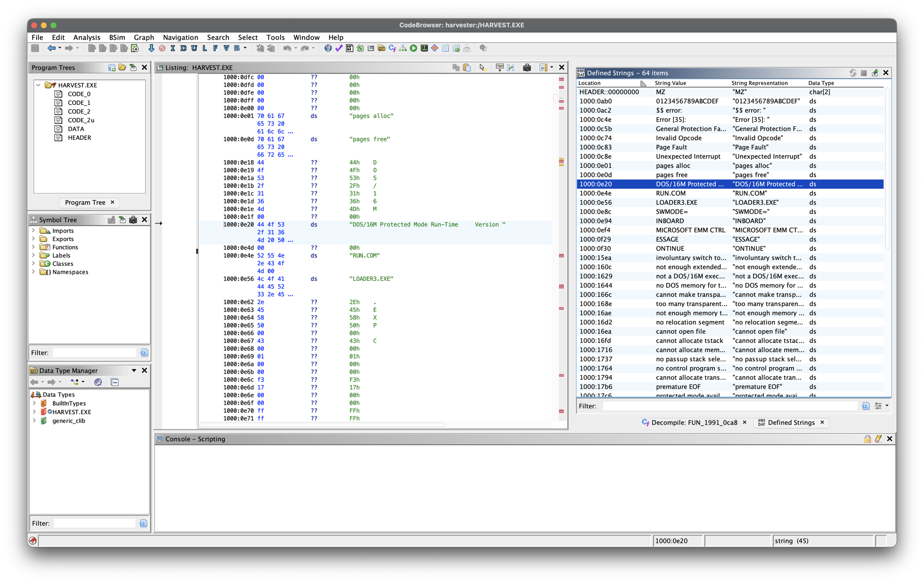924x583 pixels.
Task: Toggle selection navigation in Defined Strings header
Action: pyautogui.click(x=874, y=73)
